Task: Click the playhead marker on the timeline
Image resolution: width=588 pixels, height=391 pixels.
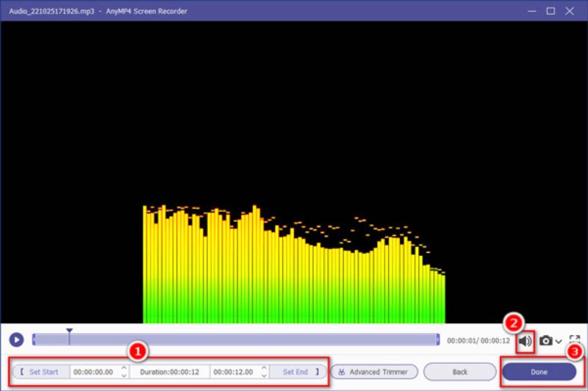Action: [x=69, y=333]
